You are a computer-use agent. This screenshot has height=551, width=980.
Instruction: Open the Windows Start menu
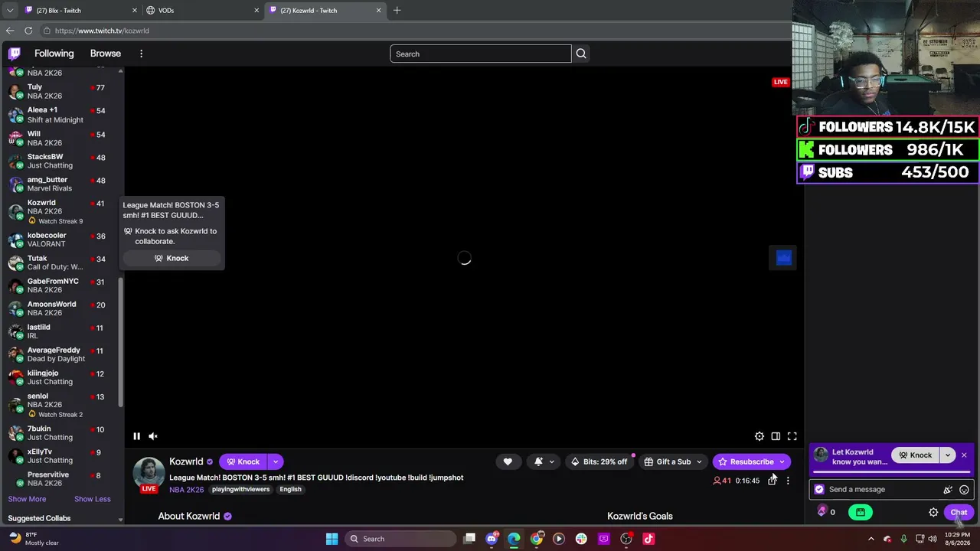(x=332, y=539)
